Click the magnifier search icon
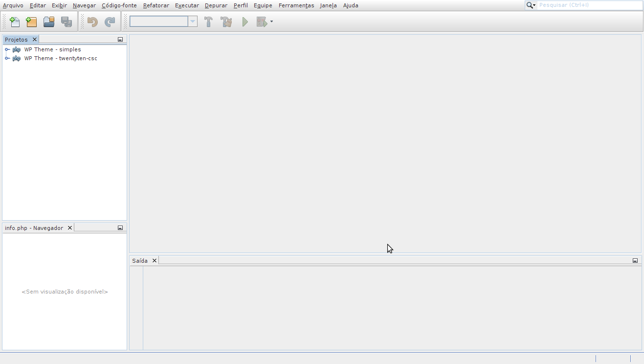 (529, 5)
